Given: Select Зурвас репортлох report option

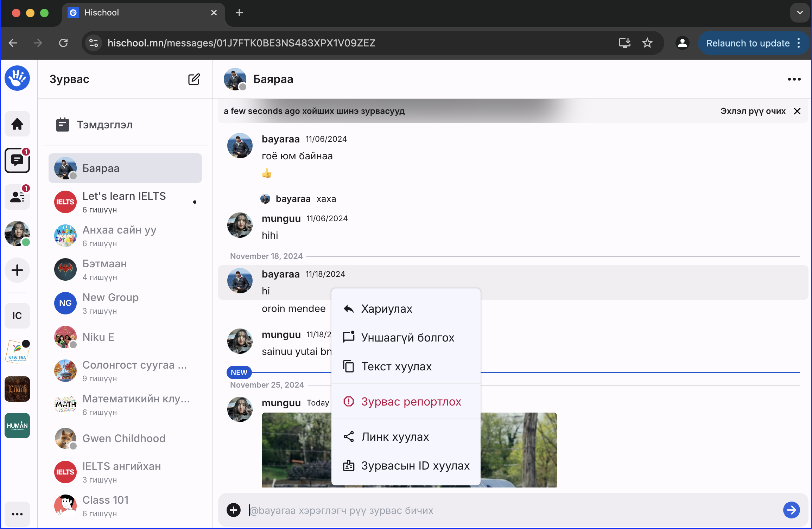Looking at the screenshot, I should click(x=411, y=402).
